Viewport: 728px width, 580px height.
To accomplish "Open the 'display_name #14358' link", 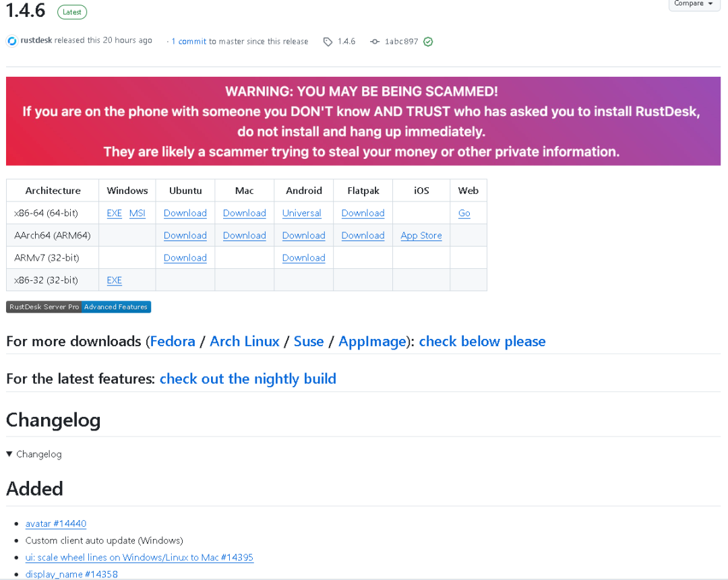I will (x=71, y=574).
